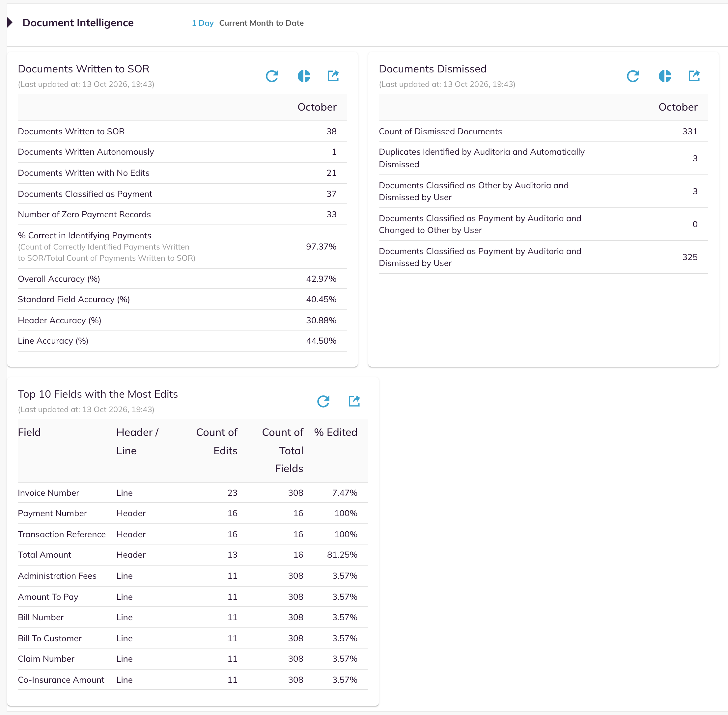Refresh the Documents Written to SOR card
This screenshot has width=728, height=715.
(x=272, y=76)
